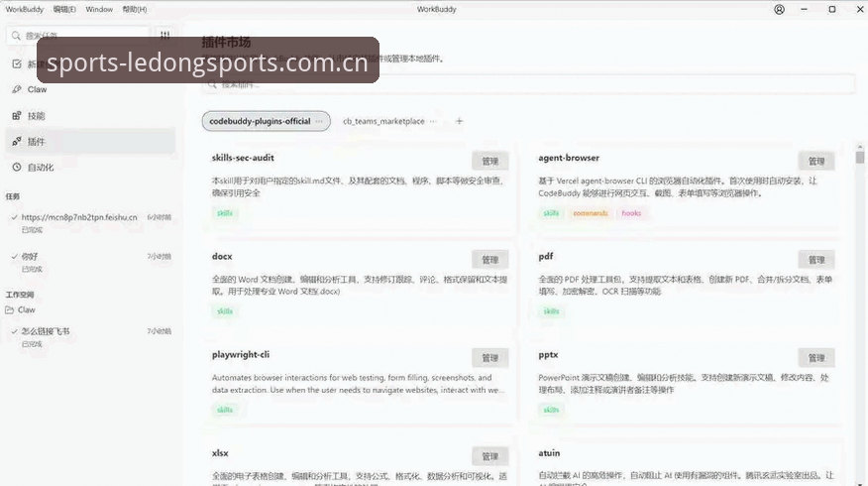The image size is (868, 486).
Task: Go to the 技能 section
Action: pos(90,116)
